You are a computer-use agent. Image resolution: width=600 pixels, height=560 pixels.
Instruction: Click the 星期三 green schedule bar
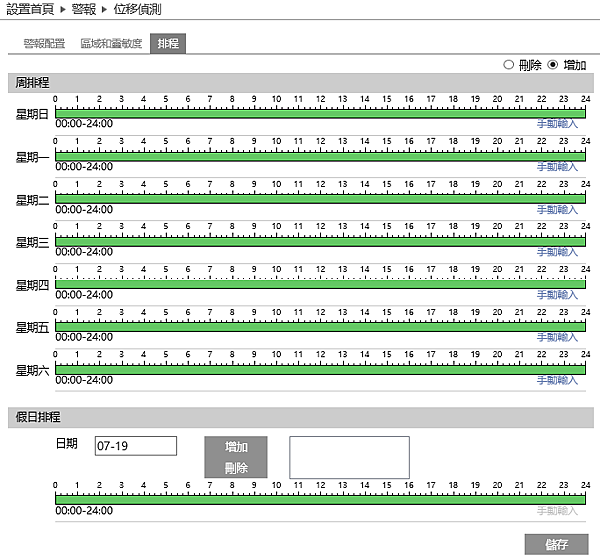pyautogui.click(x=320, y=242)
